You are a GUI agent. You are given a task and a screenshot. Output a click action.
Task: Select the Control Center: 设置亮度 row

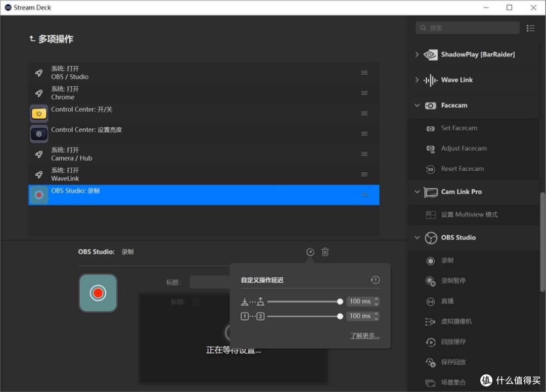pyautogui.click(x=204, y=134)
